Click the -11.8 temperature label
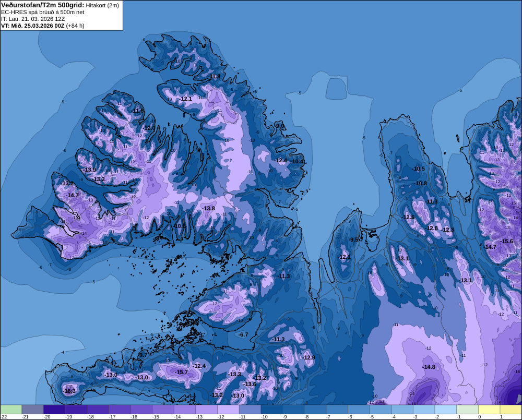 214,76
